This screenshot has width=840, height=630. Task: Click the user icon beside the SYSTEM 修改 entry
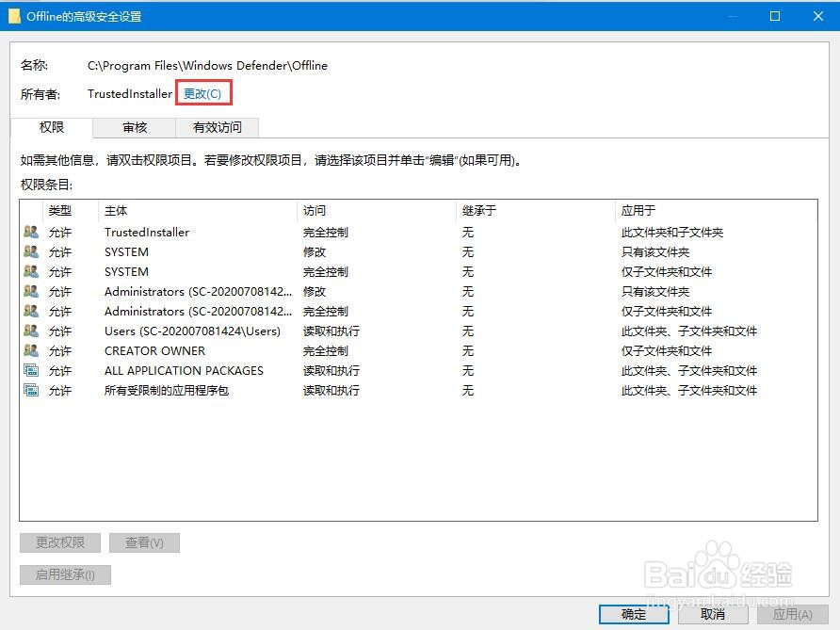pyautogui.click(x=31, y=251)
